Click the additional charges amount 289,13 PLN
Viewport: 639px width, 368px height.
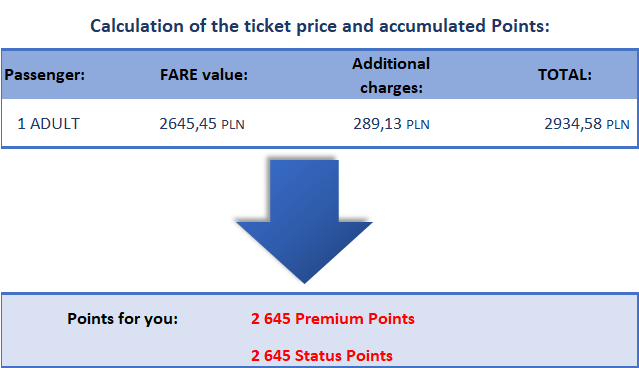(391, 124)
